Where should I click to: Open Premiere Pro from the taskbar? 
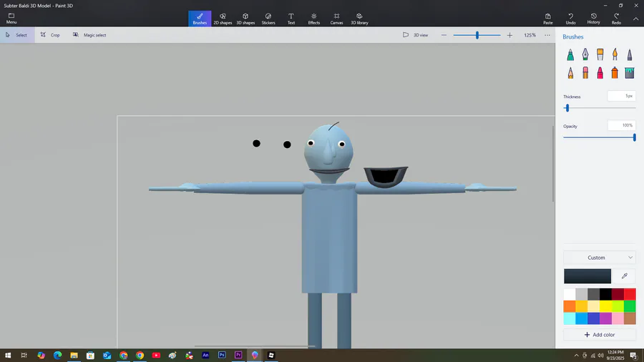point(238,356)
